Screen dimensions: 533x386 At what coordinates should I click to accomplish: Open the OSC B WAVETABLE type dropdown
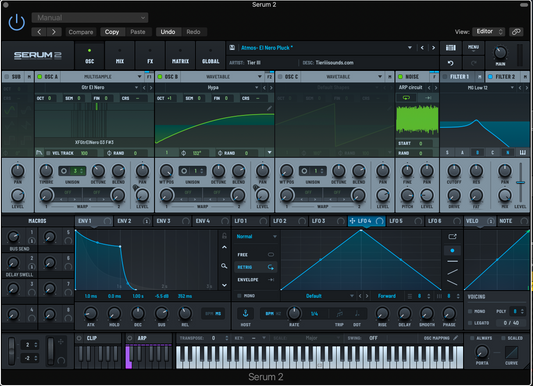tap(222, 77)
